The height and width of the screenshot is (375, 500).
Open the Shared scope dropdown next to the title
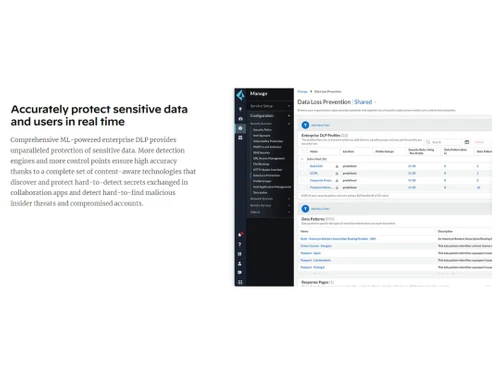[x=364, y=102]
